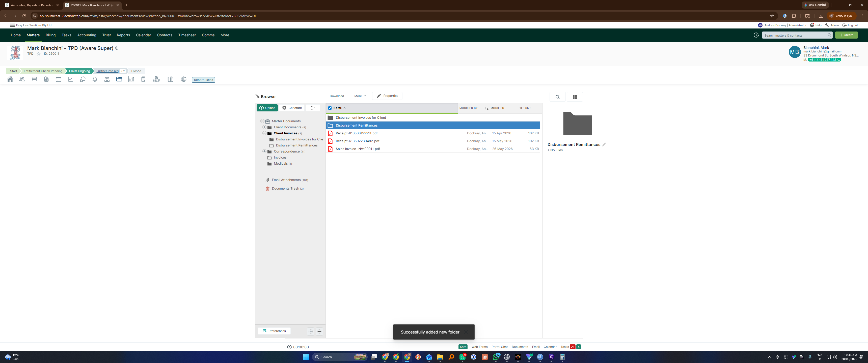The height and width of the screenshot is (363, 868).
Task: Click the Windows taskbar Search box
Action: coord(340,357)
